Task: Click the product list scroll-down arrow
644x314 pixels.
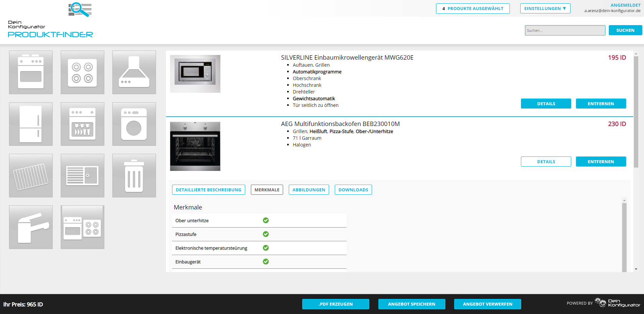Action: [636, 269]
